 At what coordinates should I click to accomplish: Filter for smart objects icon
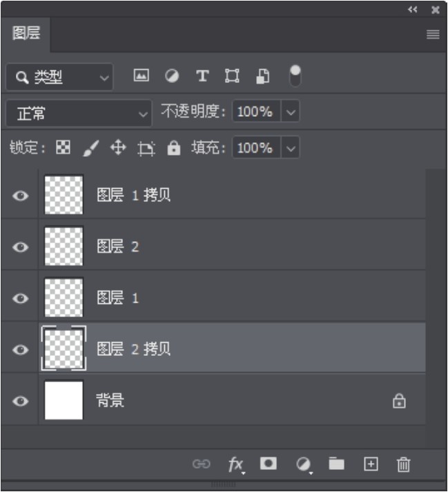click(262, 76)
